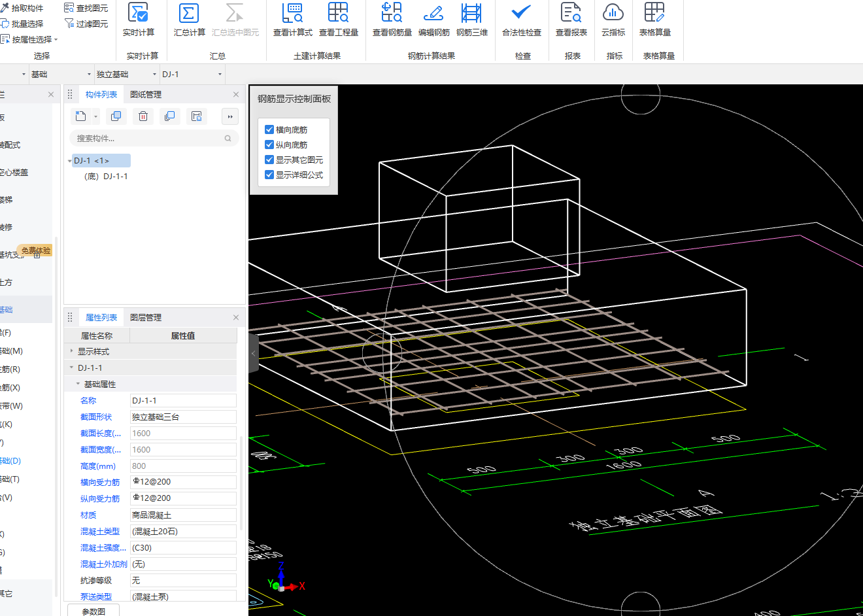863x616 pixels.
Task: Open 云指标 cloud indicators
Action: pos(613,20)
